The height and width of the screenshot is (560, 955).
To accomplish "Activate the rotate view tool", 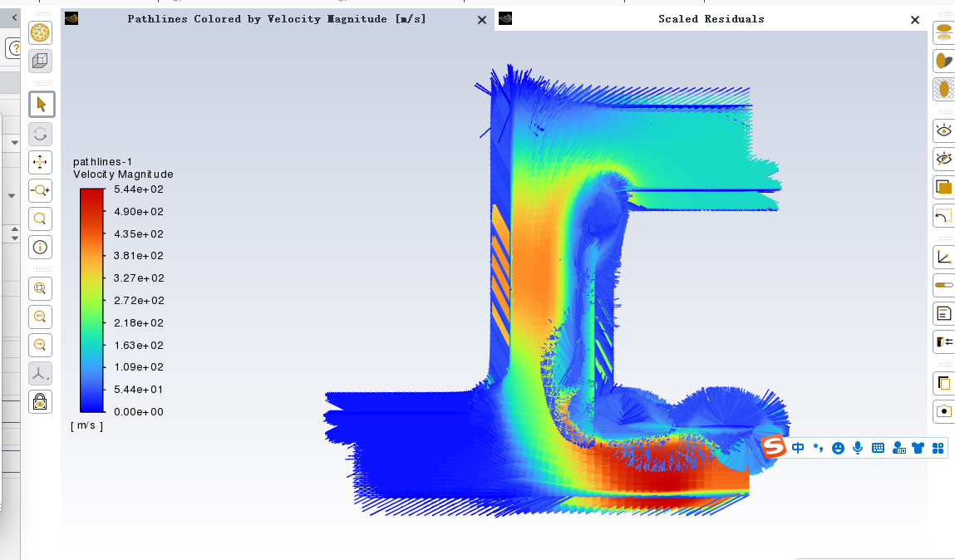I will pos(41,134).
